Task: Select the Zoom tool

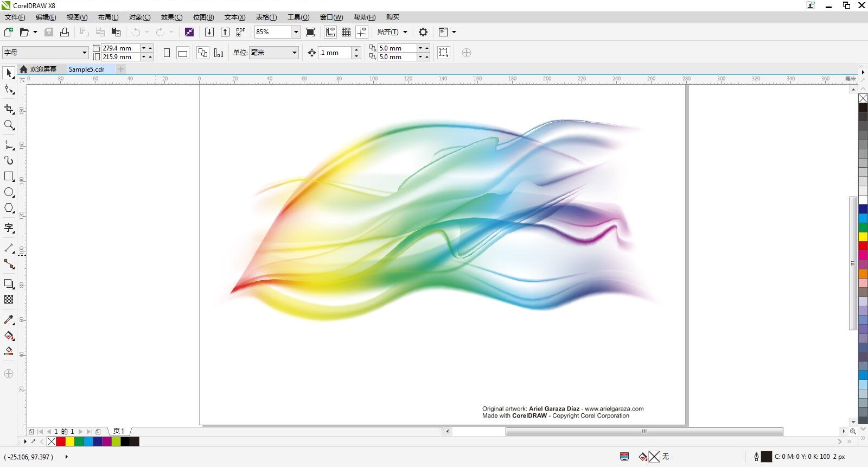Action: 9,125
